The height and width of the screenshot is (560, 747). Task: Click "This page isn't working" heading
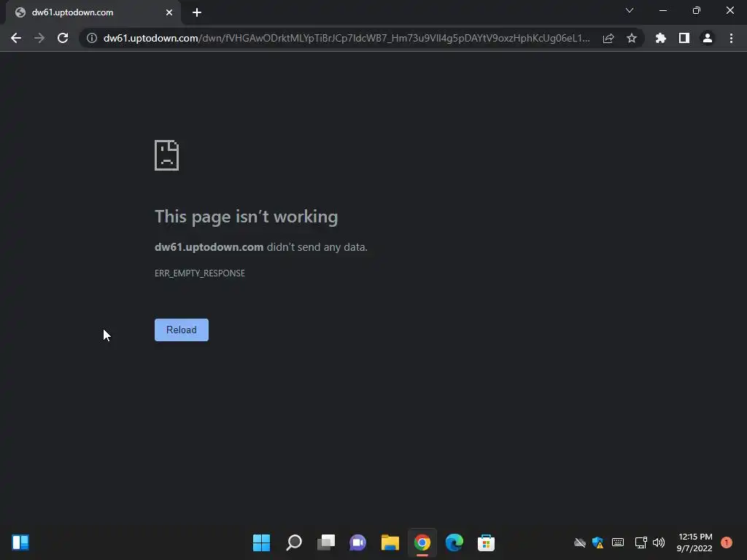tap(247, 217)
